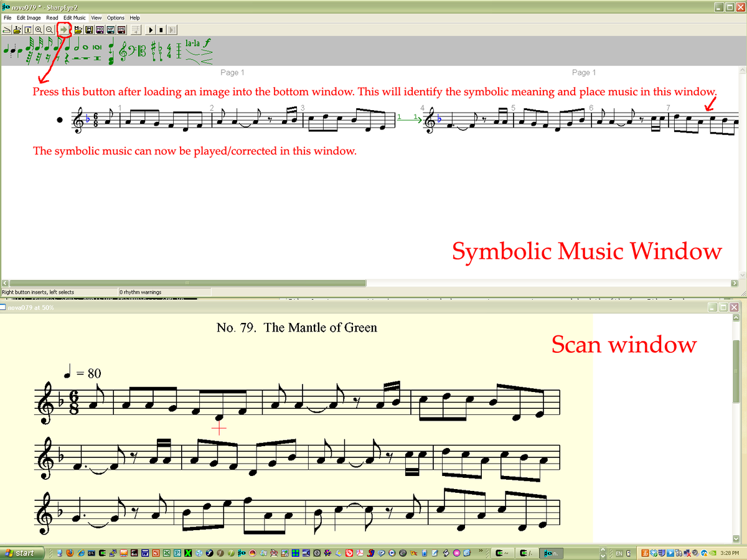Open the Edit Image menu
Viewport: 747px width, 560px height.
coord(29,18)
